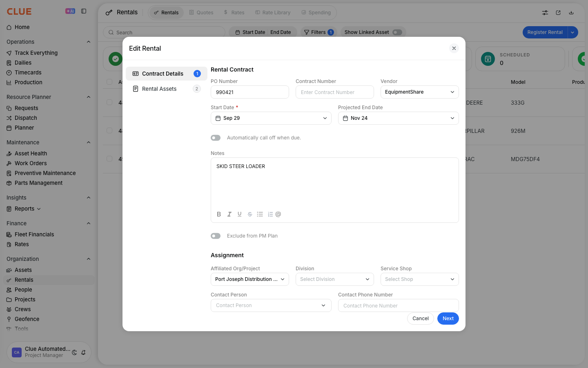Open the Vendor dropdown
Screen dimensions: 588x368
point(420,92)
